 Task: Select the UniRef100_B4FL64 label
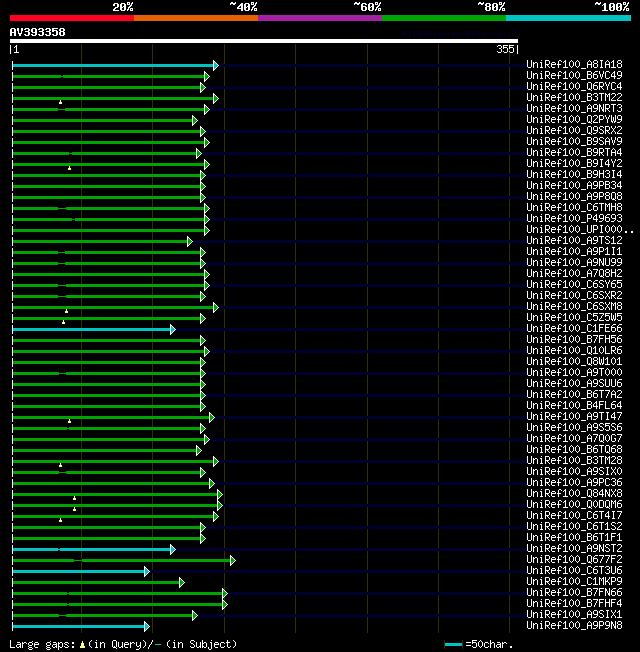point(574,405)
